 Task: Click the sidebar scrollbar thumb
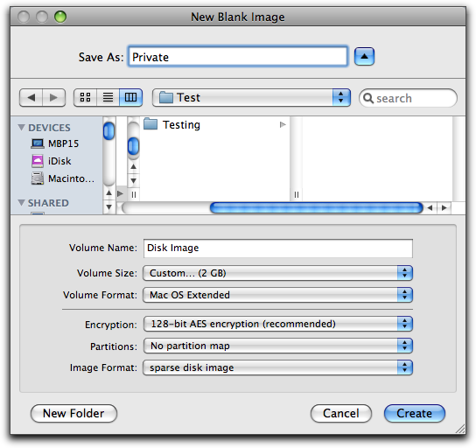click(108, 131)
